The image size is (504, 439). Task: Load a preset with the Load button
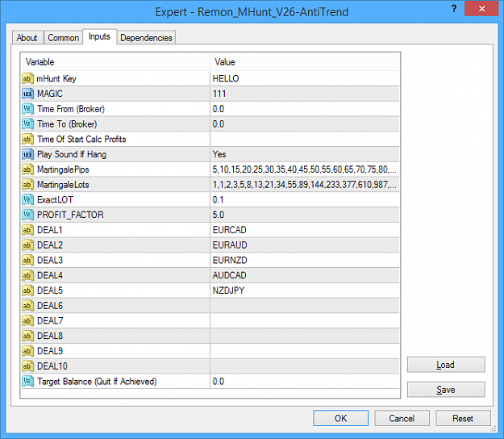(x=446, y=365)
